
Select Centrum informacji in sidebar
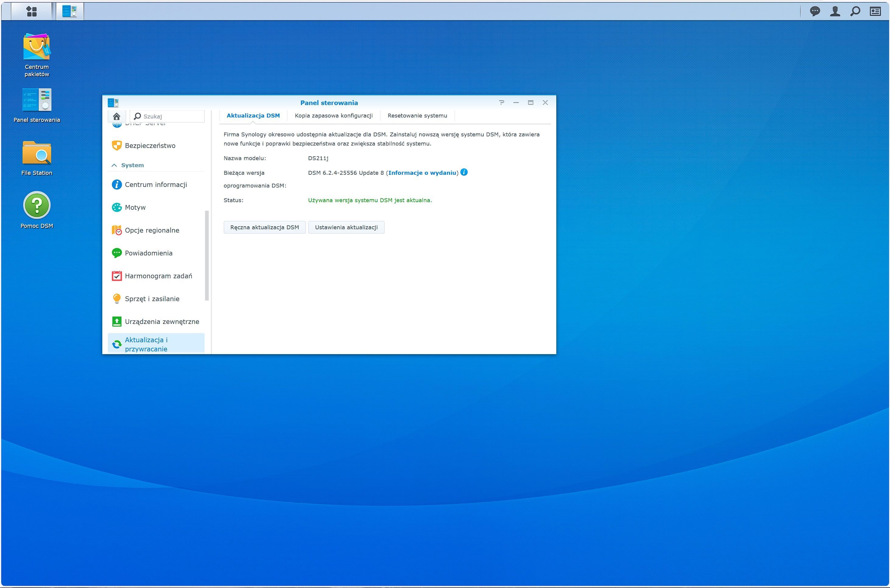156,185
